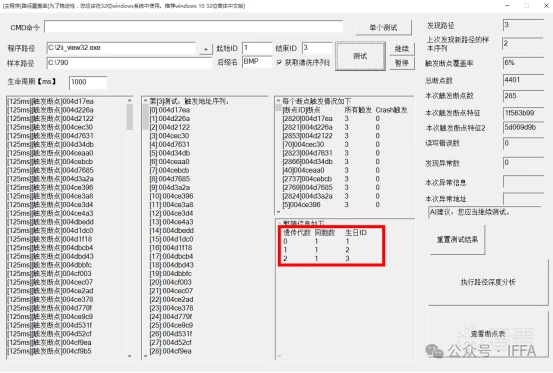The image size is (553, 373).
Task: Click the 第[3]测试 sequence header line
Action: (x=189, y=101)
